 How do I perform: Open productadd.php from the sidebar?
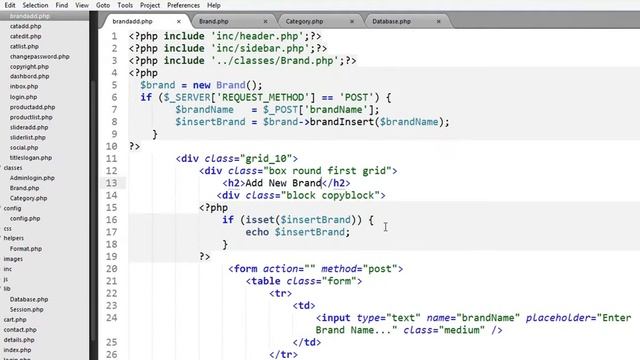[x=32, y=107]
